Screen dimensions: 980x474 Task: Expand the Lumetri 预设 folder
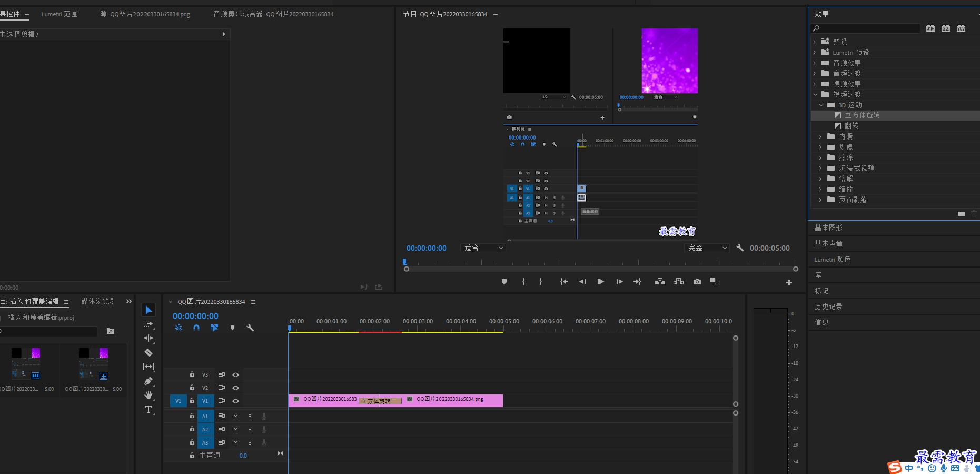click(x=815, y=52)
